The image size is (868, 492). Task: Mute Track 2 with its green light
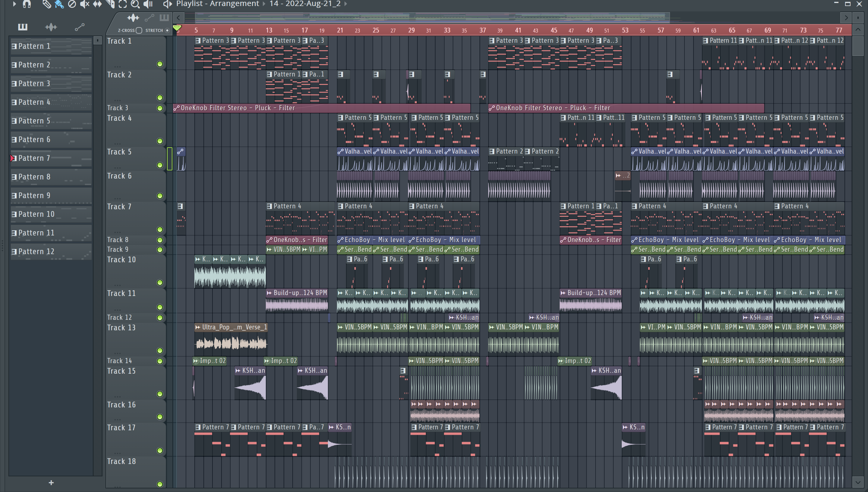(x=160, y=98)
